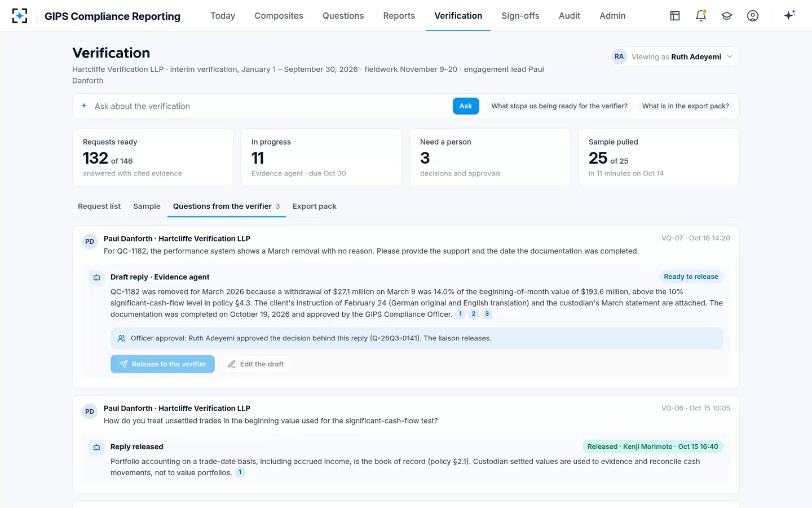Click Paul Danforth's avatar on VQ-07

click(x=90, y=242)
